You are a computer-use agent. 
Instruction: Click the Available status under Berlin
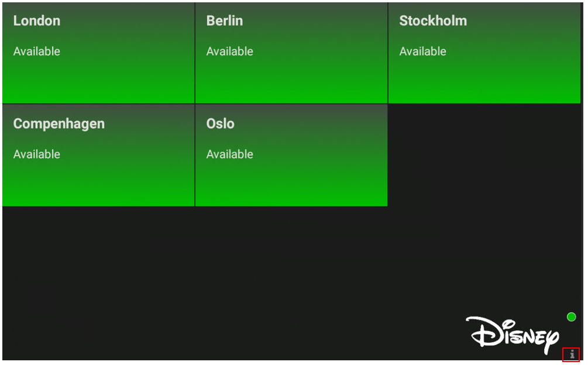(x=230, y=51)
